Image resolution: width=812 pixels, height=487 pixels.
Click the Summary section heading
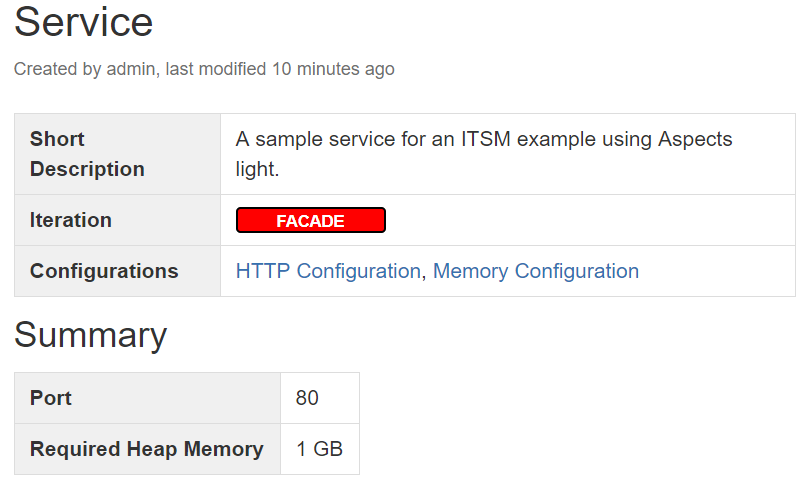[90, 335]
